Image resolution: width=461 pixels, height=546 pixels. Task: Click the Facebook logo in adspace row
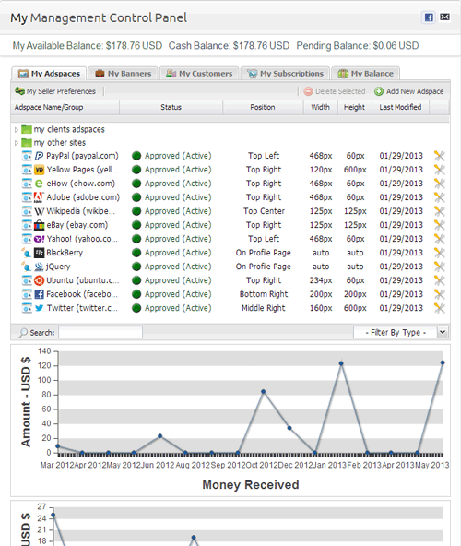tap(39, 294)
